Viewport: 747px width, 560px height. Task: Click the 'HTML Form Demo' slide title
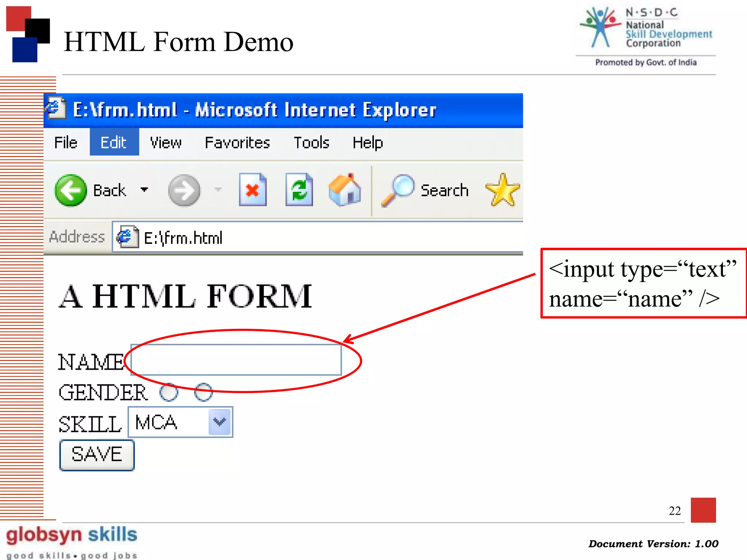[178, 42]
